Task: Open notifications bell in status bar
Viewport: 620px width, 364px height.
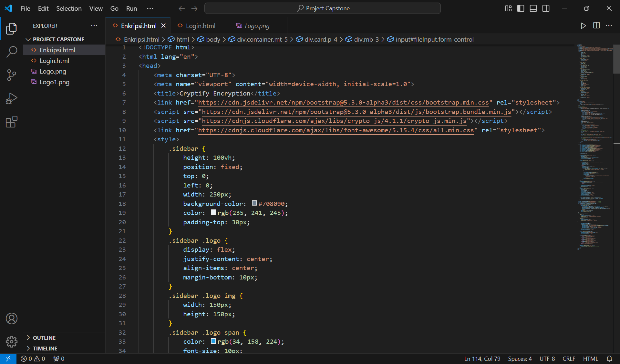Action: tap(609, 359)
